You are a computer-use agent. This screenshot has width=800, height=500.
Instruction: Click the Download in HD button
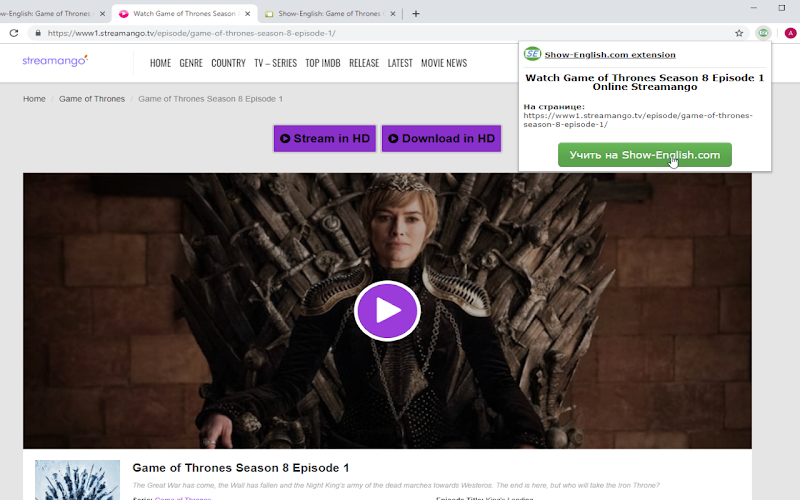(441, 139)
